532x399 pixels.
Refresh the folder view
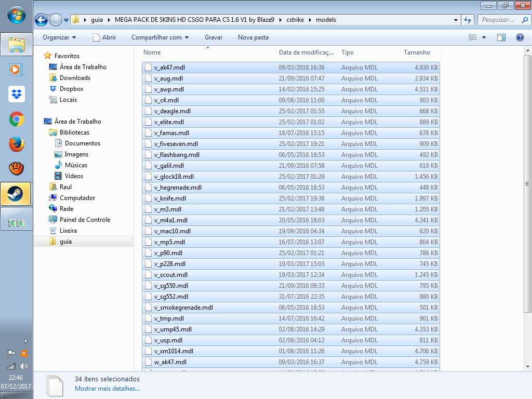coord(468,20)
